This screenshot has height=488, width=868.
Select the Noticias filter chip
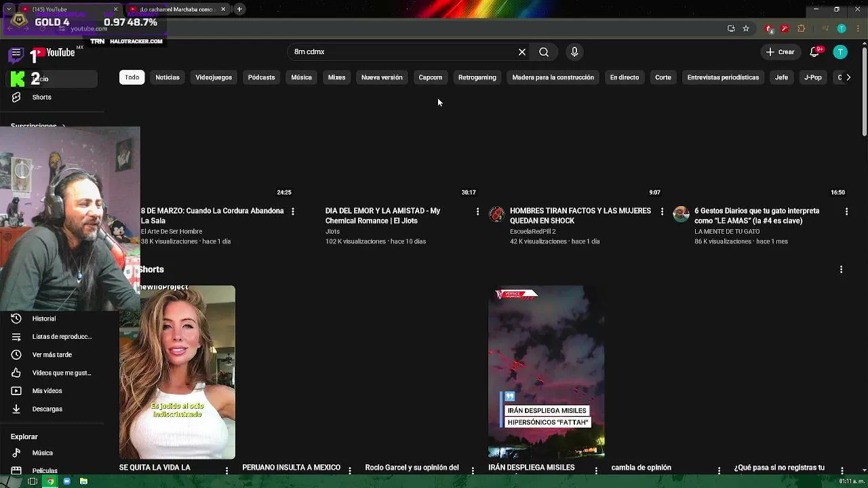click(x=167, y=77)
